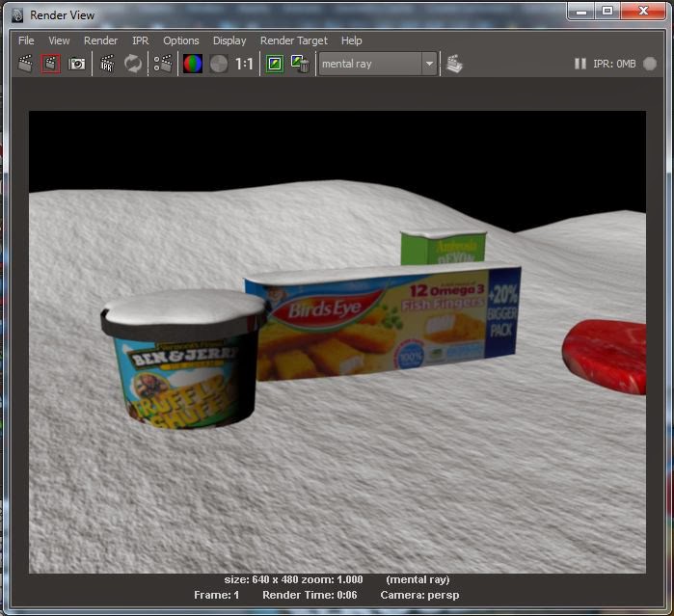
Task: Click the 'IPR: 0MB' memory readout
Action: [x=614, y=64]
